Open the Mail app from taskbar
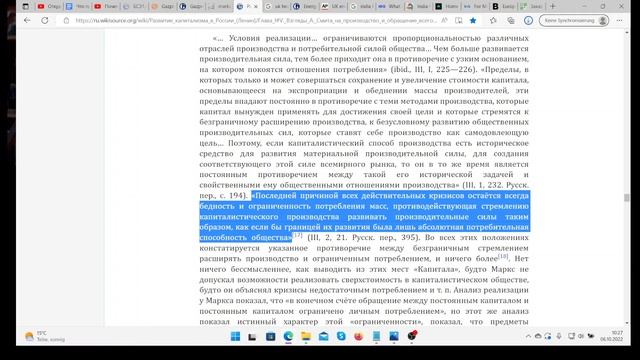Image resolution: width=640 pixels, height=360 pixels. pyautogui.click(x=323, y=336)
